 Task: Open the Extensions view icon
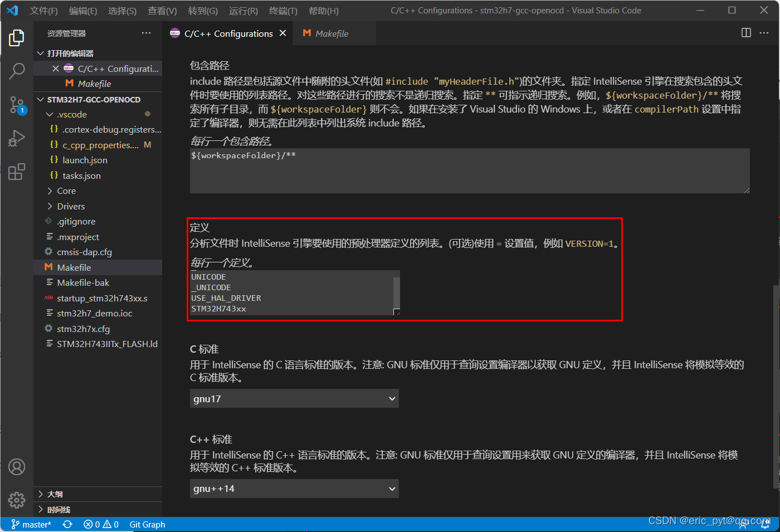[17, 172]
